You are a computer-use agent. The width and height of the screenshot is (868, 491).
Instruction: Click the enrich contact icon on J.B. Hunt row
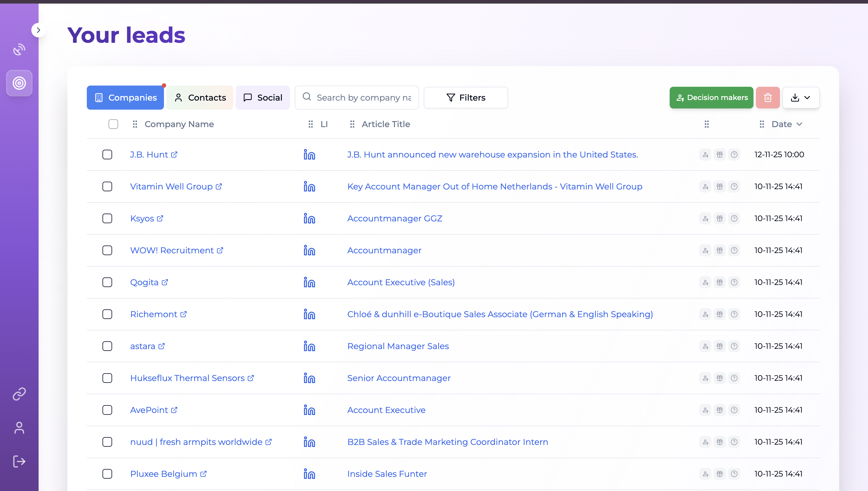705,155
